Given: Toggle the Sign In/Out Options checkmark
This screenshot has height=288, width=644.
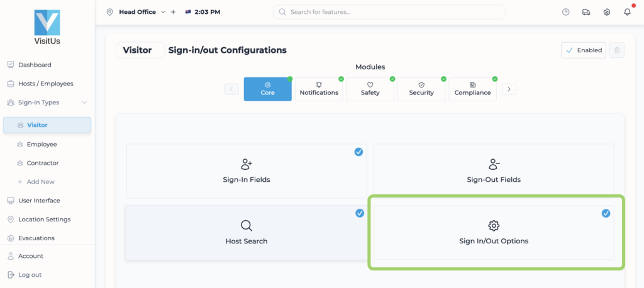Looking at the screenshot, I should 606,213.
